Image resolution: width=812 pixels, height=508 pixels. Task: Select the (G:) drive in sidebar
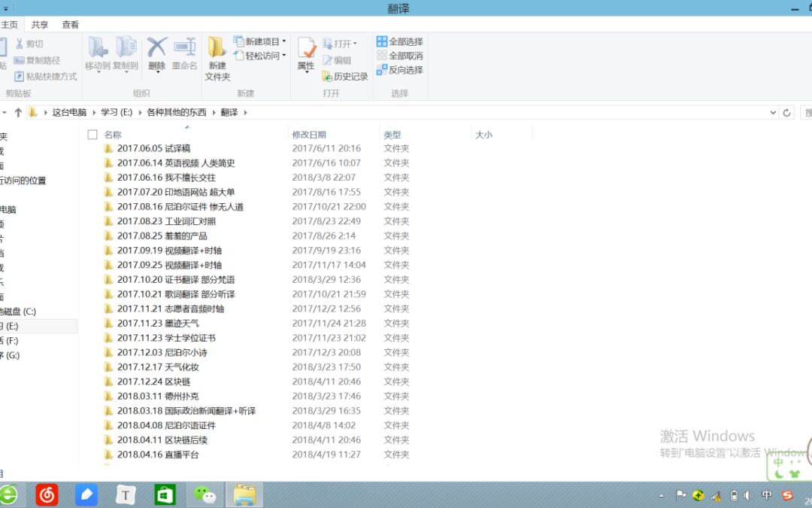9,355
